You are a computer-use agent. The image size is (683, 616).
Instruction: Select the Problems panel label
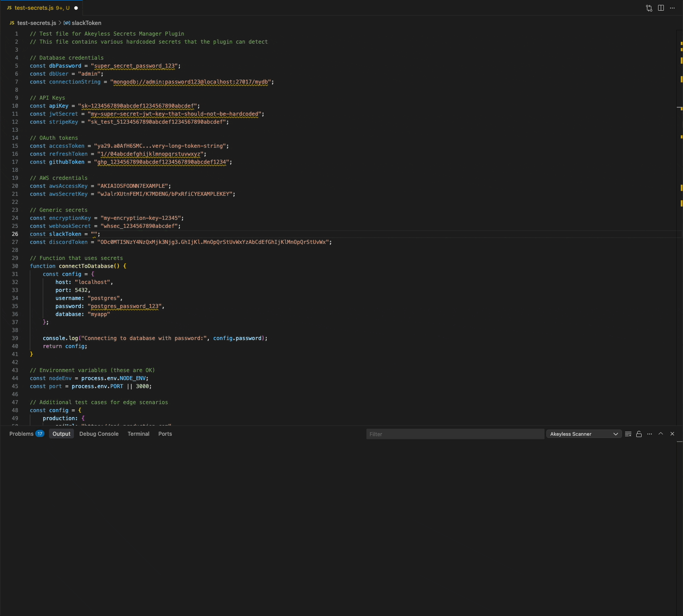pyautogui.click(x=21, y=434)
